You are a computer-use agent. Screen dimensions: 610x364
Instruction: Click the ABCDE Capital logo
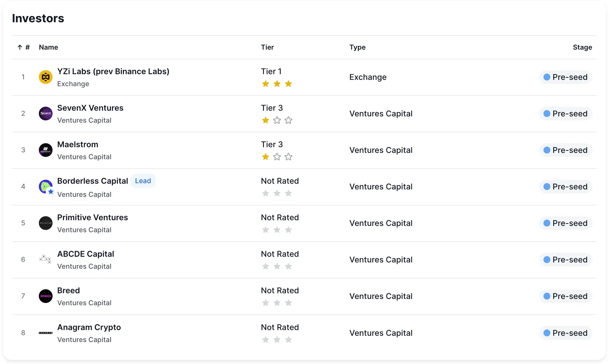point(45,260)
